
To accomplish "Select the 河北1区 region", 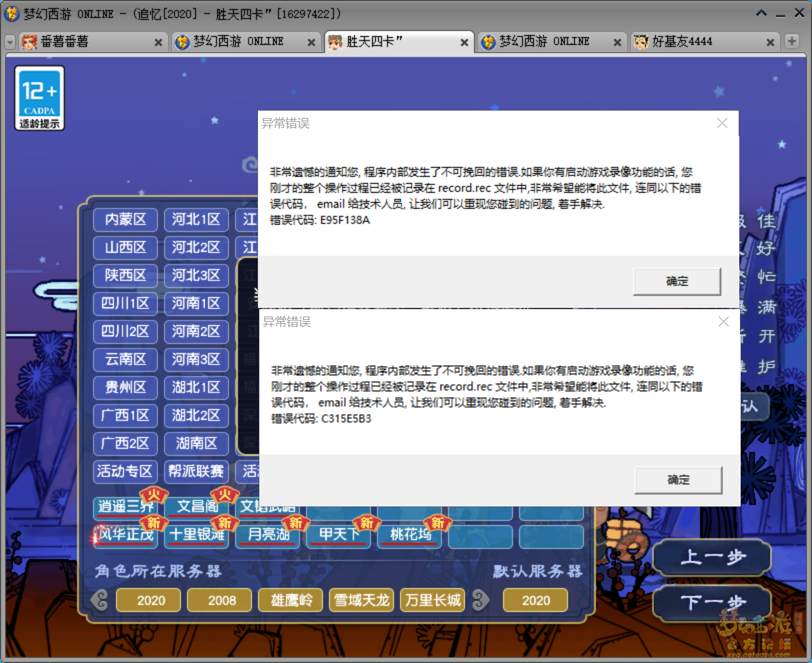I will click(x=196, y=219).
